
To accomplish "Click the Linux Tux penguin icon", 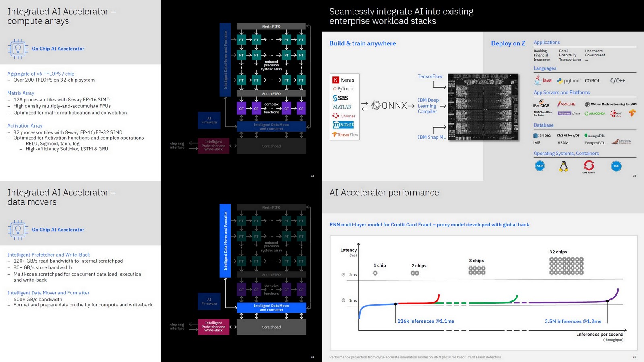I will click(x=564, y=166).
